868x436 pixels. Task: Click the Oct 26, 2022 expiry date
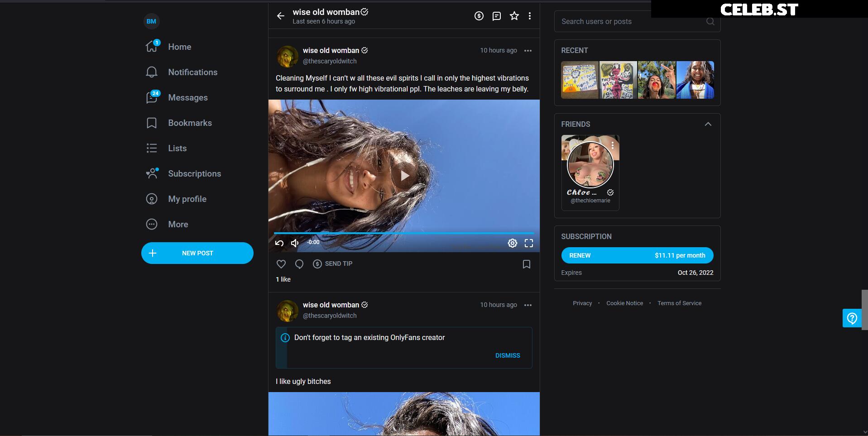[x=695, y=273]
